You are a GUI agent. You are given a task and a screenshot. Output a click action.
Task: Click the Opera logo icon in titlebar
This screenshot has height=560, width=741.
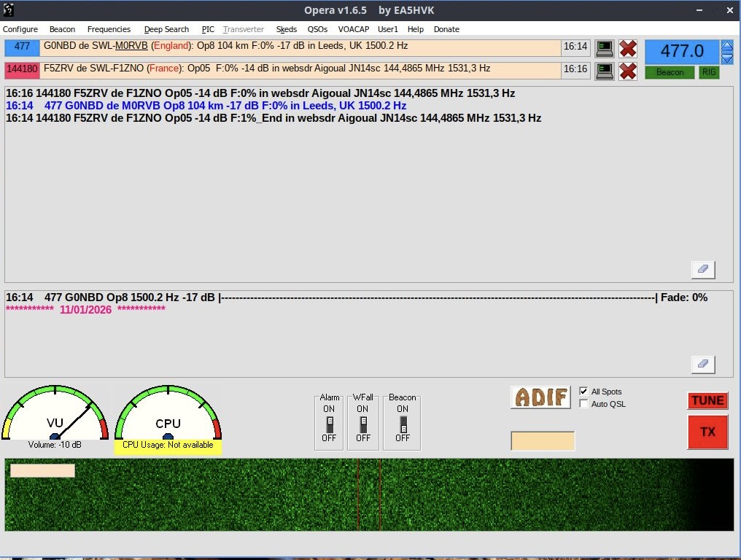pos(9,10)
